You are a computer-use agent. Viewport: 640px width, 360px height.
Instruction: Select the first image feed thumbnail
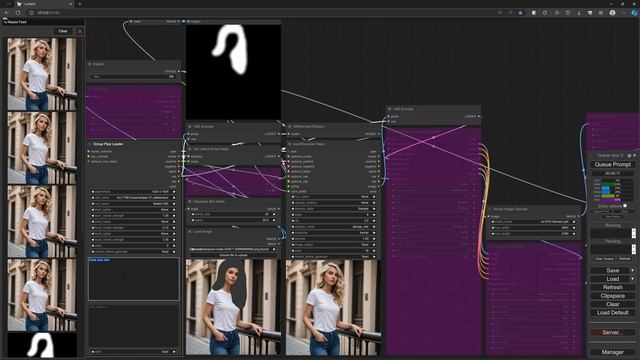pos(42,74)
